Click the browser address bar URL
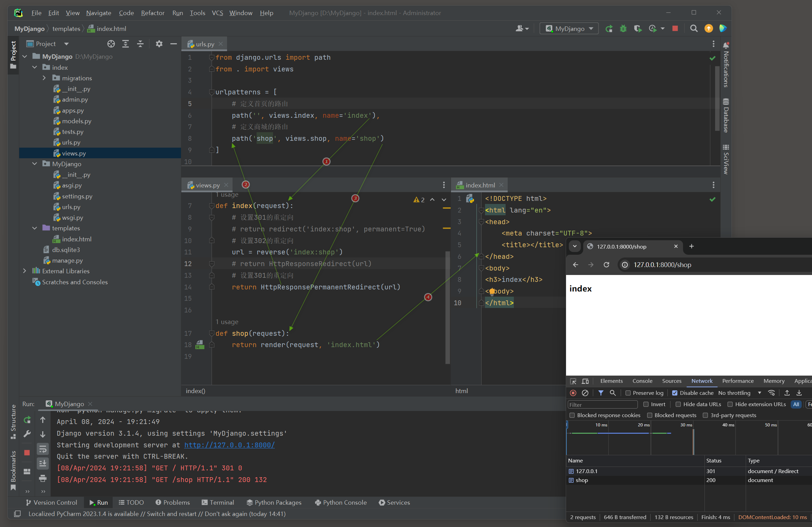812x527 pixels. pyautogui.click(x=662, y=265)
